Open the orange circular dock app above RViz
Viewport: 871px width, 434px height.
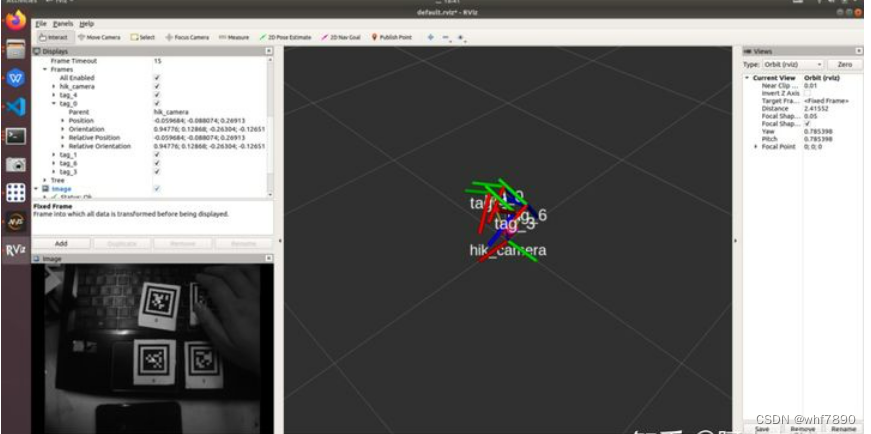pos(16,222)
